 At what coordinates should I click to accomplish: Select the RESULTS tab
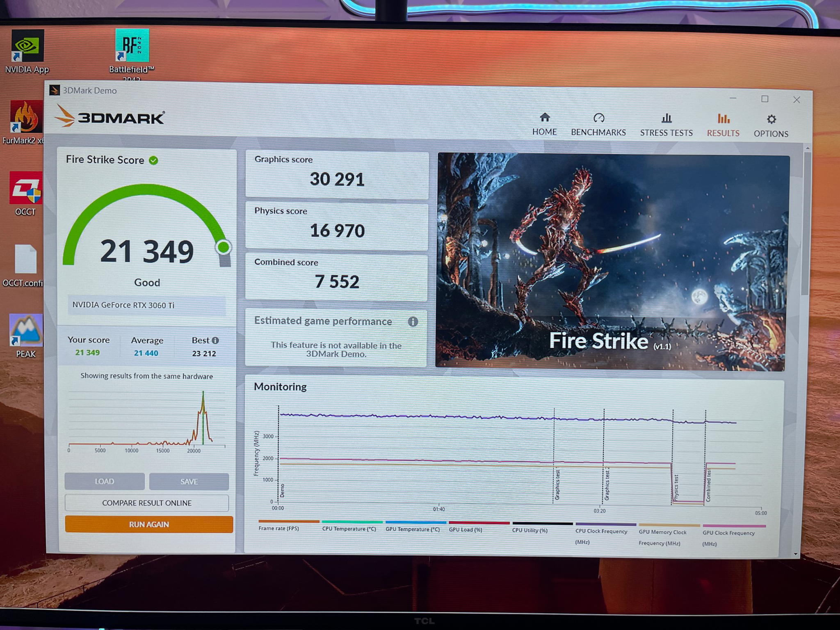723,126
